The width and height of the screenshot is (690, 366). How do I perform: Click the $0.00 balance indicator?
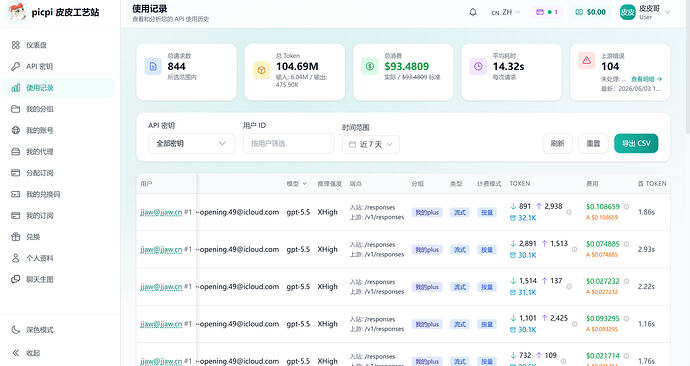click(x=591, y=12)
